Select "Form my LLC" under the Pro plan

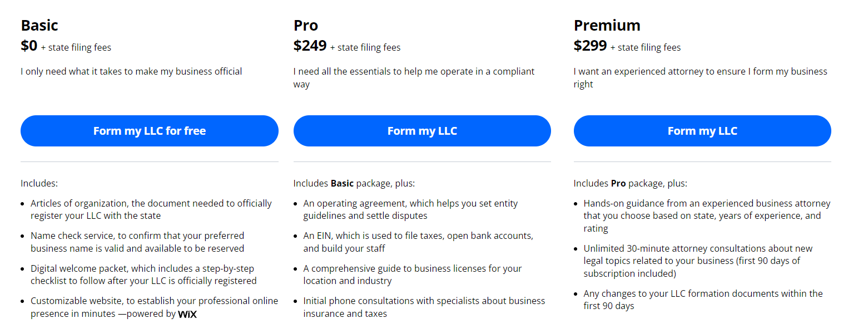click(x=422, y=131)
